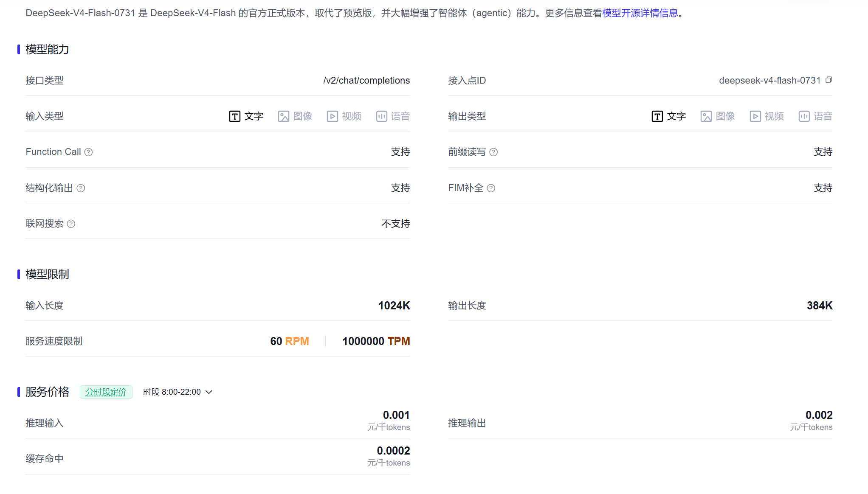Click the 0.0002 缓存命中 price
Screen dimensions: 868x494
tap(393, 451)
